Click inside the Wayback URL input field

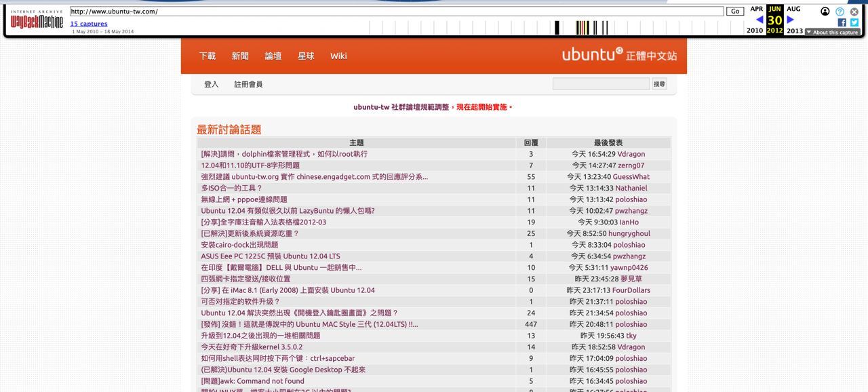397,12
